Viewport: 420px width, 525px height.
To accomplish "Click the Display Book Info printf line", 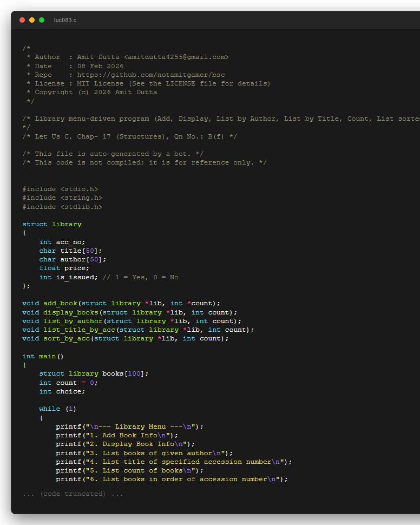I will coord(125,444).
